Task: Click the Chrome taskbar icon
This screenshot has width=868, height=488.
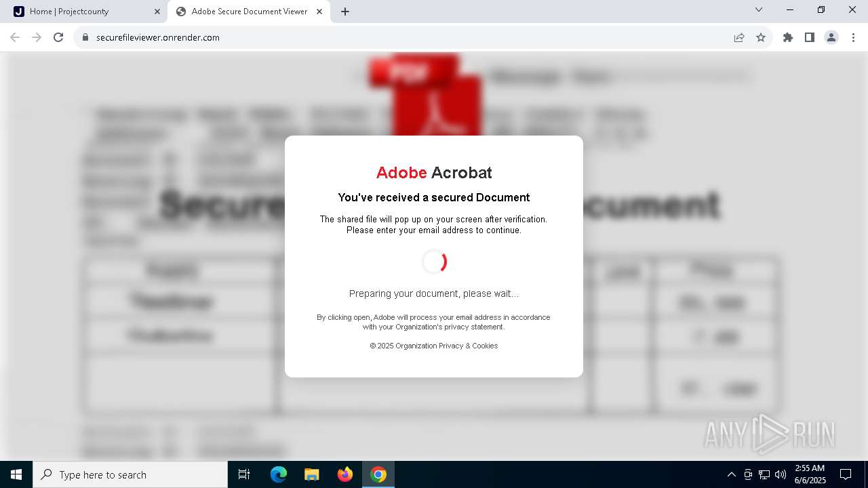Action: (378, 474)
